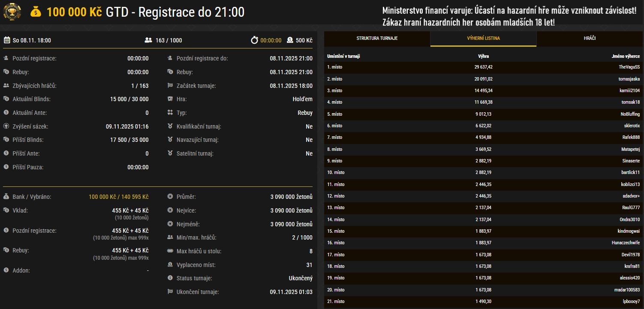Click player name sklerotix
Screen dimensions: 644x309
click(x=632, y=126)
